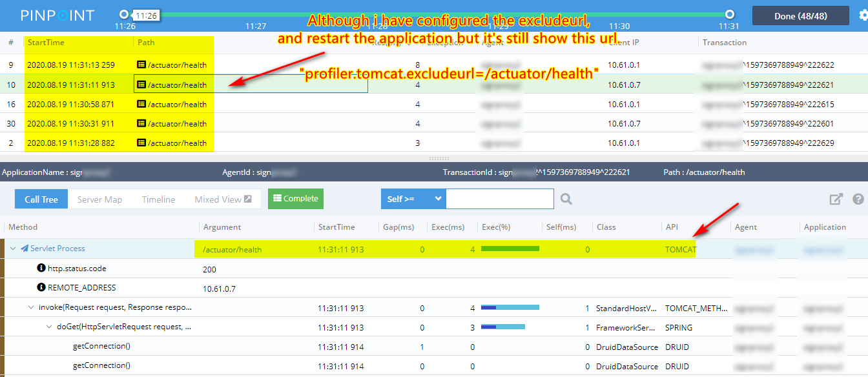Click TOMCAT_METH... API cell

click(696, 309)
